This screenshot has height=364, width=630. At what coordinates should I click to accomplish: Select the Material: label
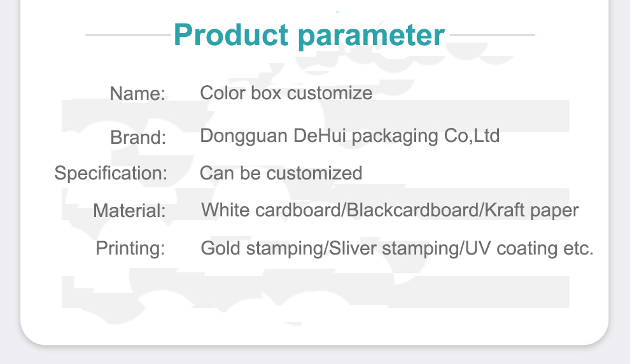(129, 211)
